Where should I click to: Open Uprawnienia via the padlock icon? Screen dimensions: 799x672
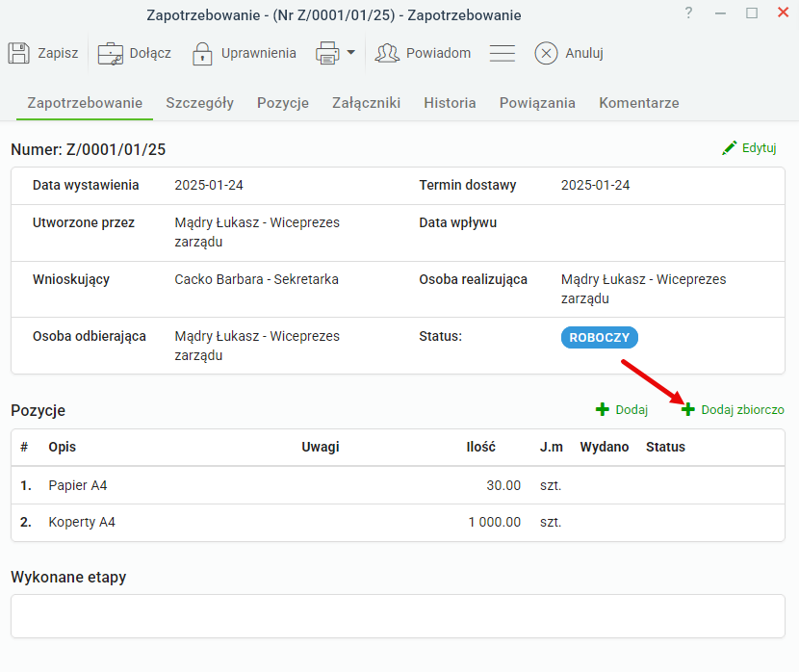tap(202, 54)
